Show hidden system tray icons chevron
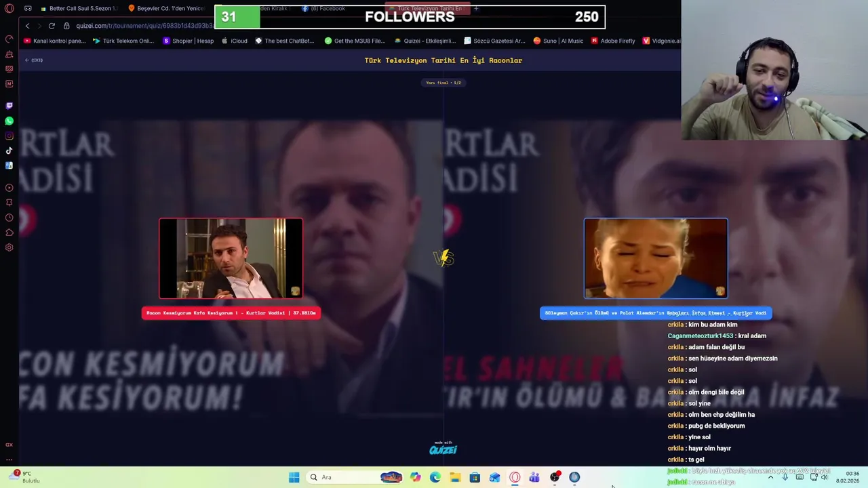 [770, 477]
